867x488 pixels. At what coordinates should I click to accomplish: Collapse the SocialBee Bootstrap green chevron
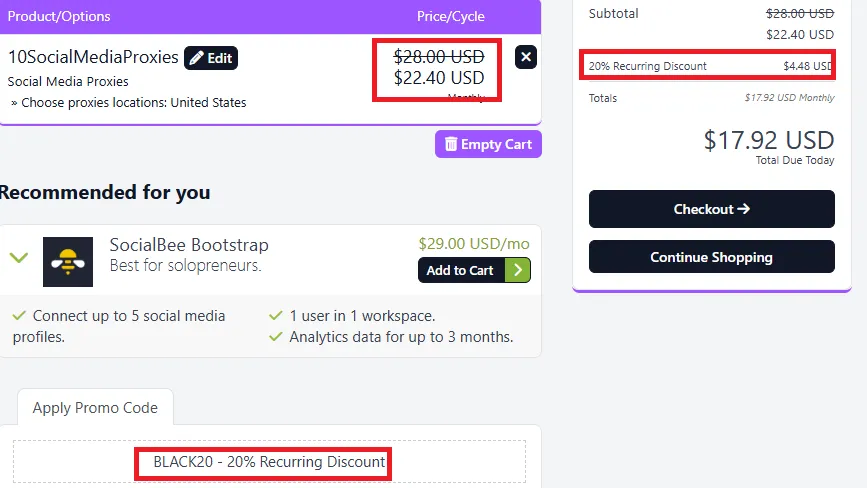(19, 258)
